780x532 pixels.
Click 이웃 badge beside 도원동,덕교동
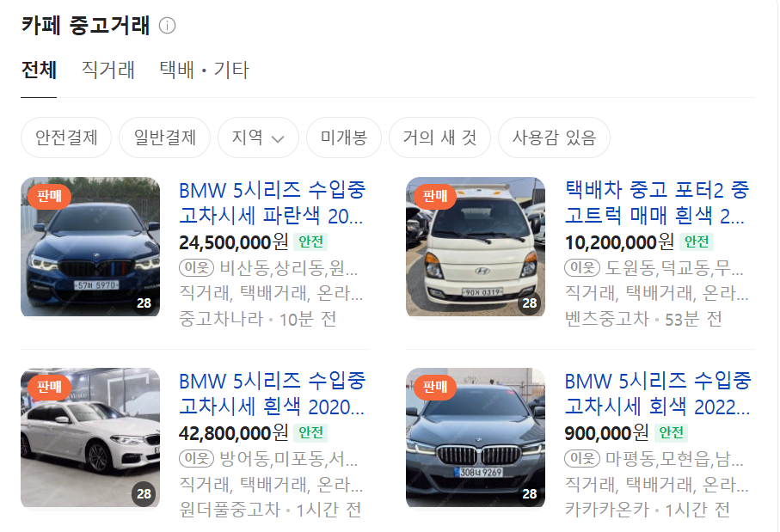[x=582, y=268]
